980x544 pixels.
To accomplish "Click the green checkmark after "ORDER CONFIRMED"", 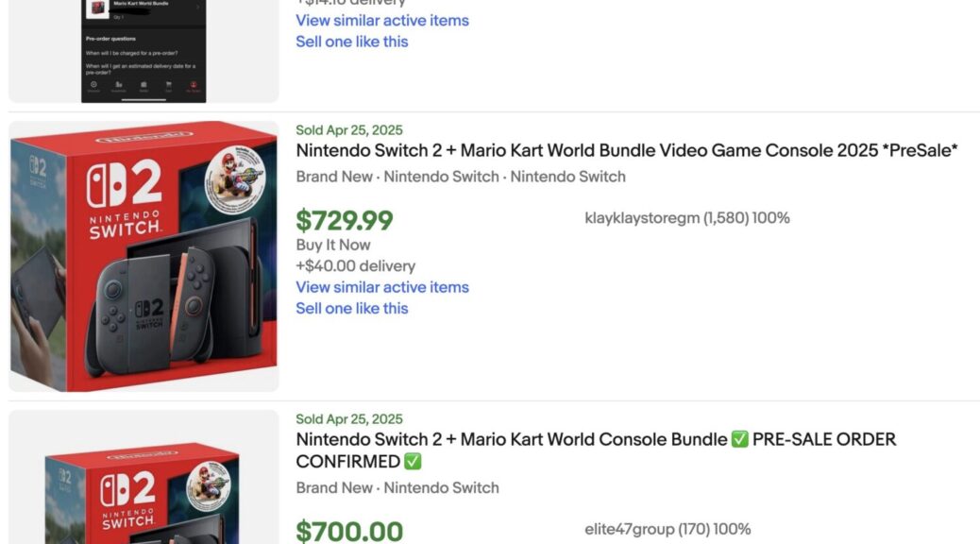I will click(x=413, y=463).
